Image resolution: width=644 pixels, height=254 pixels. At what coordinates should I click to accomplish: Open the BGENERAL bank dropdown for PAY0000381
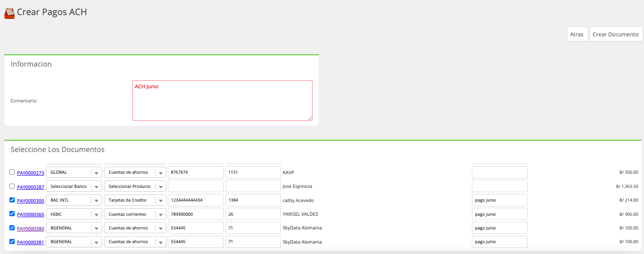[x=74, y=242]
